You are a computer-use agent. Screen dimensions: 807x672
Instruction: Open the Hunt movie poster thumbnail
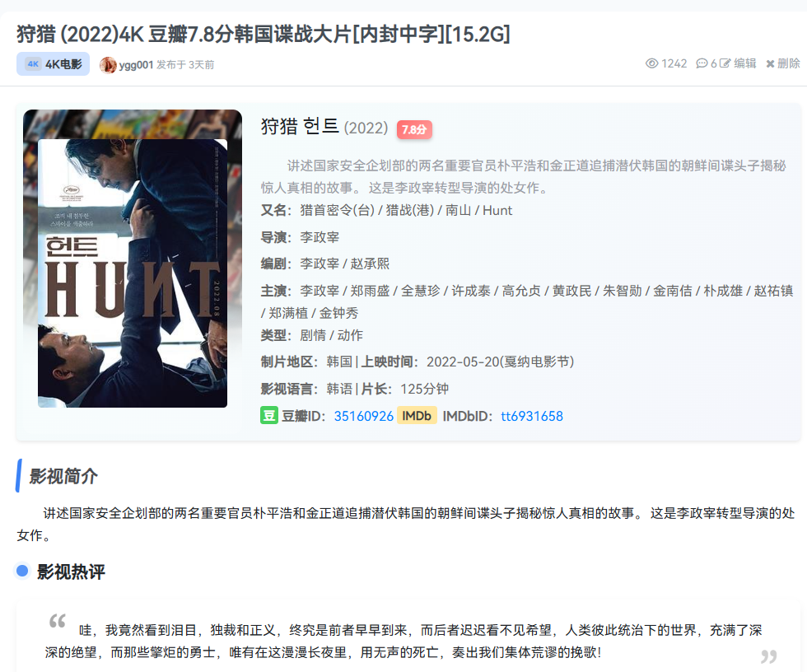[133, 259]
